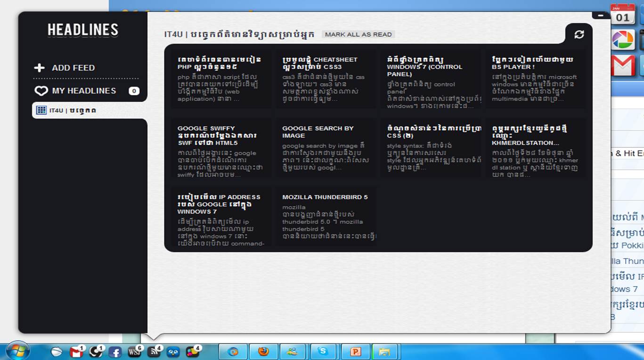The image size is (644, 360).
Task: Click the Windows Start button
Action: click(18, 351)
